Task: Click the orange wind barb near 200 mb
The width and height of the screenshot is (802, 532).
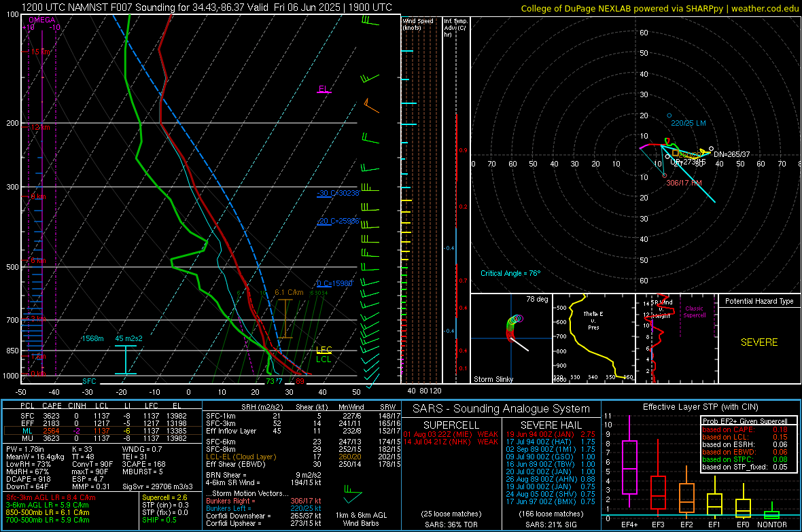Action: pos(371,106)
